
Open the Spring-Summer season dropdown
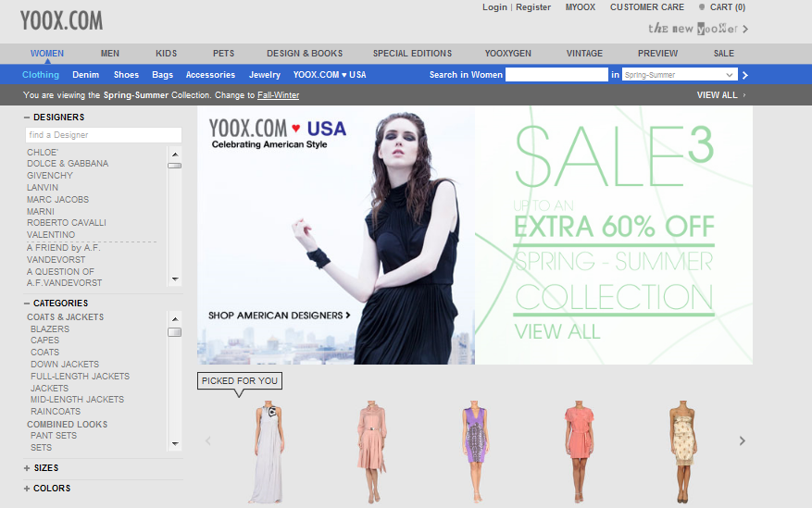tap(679, 75)
